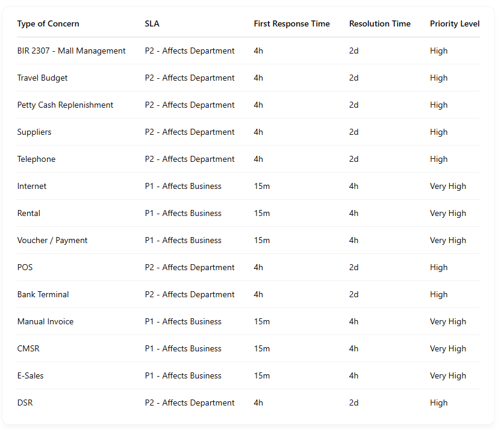
Task: Click the Resolution Time column header
Action: coord(379,24)
